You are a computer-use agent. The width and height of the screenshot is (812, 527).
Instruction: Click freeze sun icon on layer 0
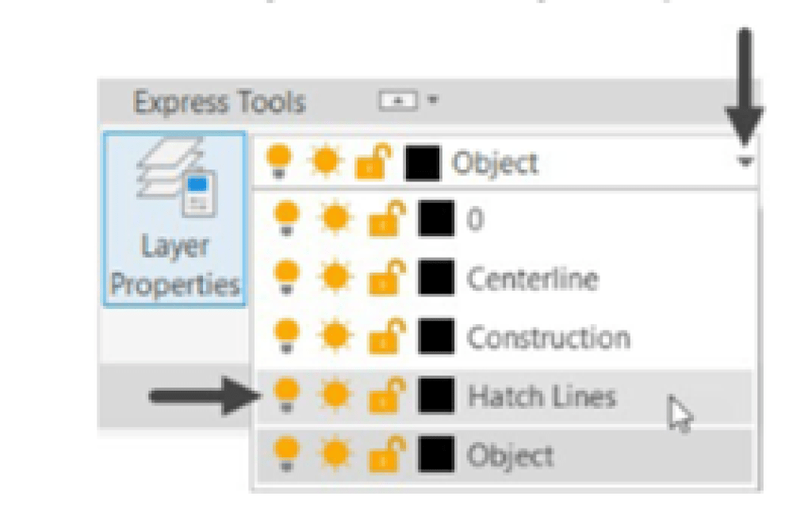[x=335, y=220]
